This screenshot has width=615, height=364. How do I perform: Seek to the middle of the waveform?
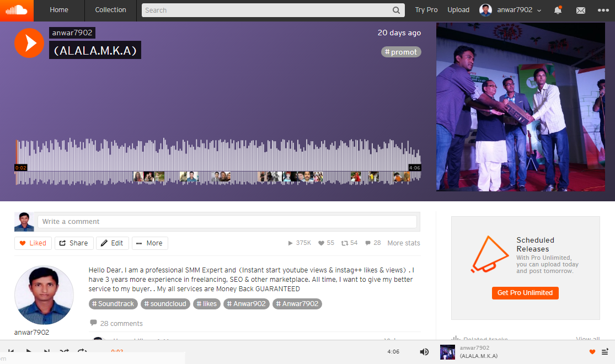pyautogui.click(x=218, y=161)
